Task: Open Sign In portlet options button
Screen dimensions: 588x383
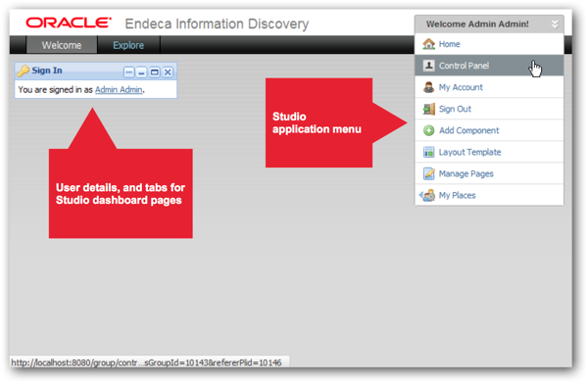Action: (129, 72)
